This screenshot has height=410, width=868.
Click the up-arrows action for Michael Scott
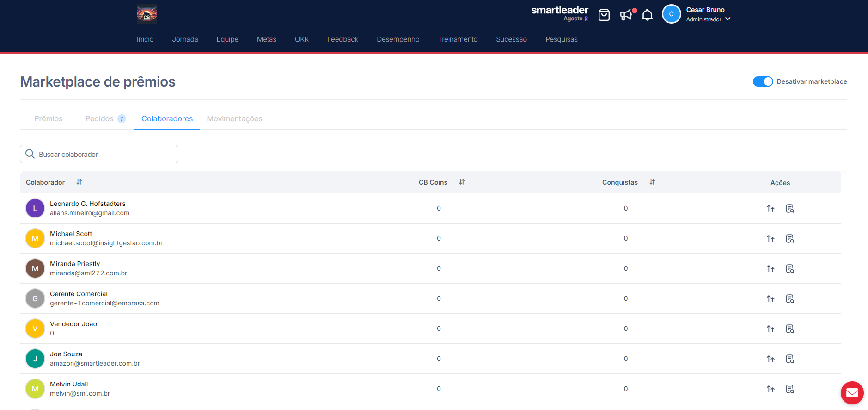(770, 239)
